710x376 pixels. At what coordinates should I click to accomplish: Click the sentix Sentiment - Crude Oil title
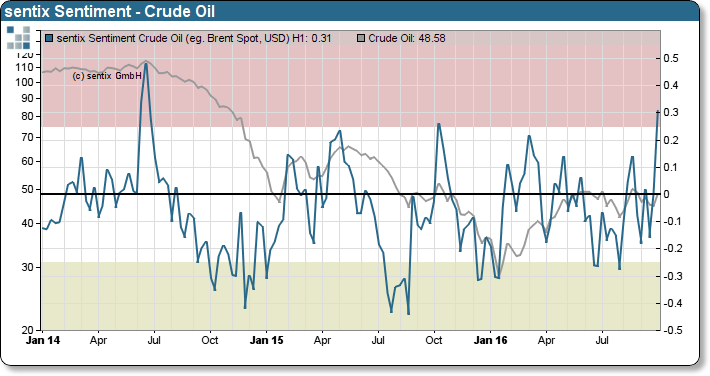tap(110, 11)
